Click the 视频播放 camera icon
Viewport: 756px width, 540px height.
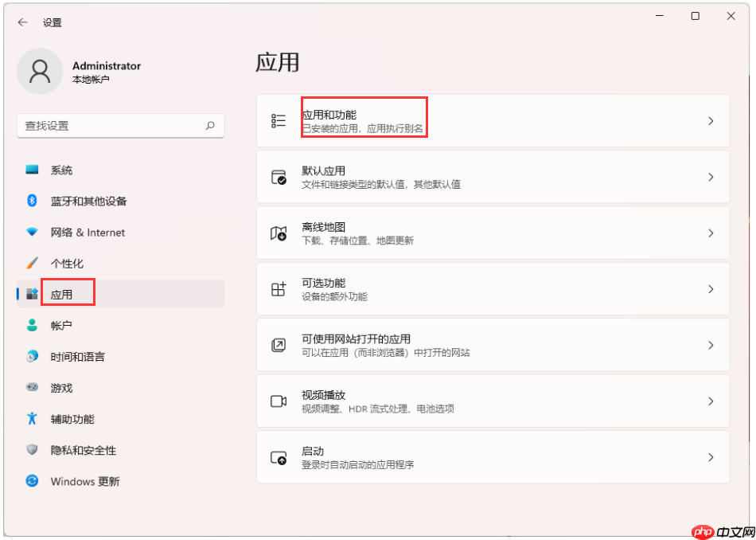click(278, 401)
